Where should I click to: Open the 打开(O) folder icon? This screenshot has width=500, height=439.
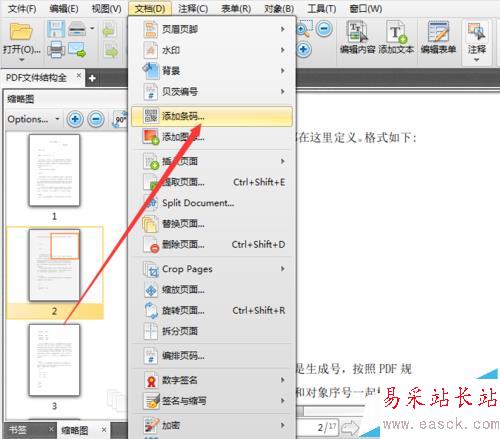pos(21,31)
